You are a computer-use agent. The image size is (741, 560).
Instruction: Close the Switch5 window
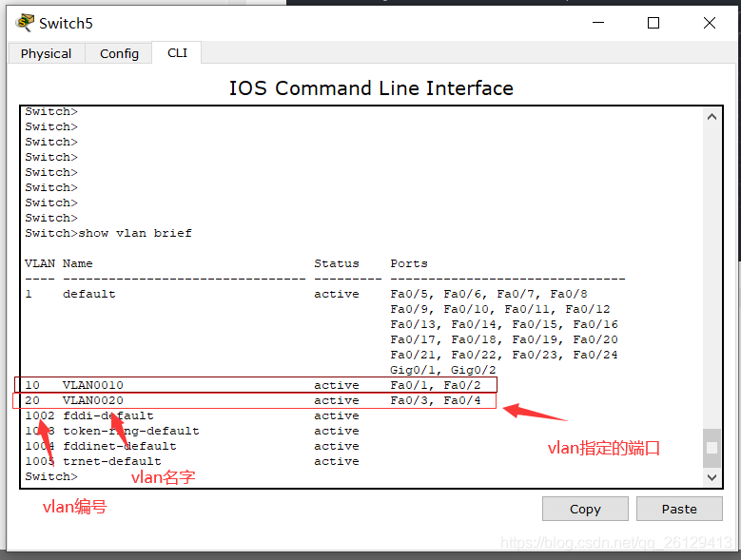coord(709,23)
